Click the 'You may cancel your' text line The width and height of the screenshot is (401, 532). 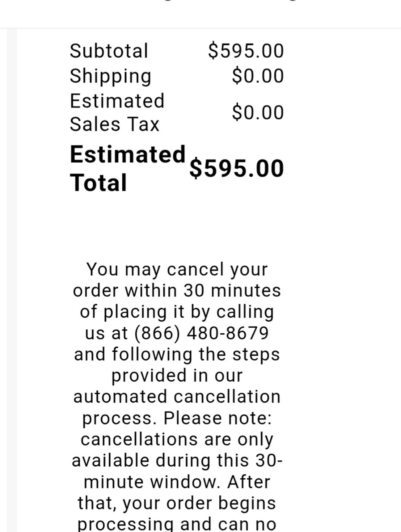[x=177, y=270]
